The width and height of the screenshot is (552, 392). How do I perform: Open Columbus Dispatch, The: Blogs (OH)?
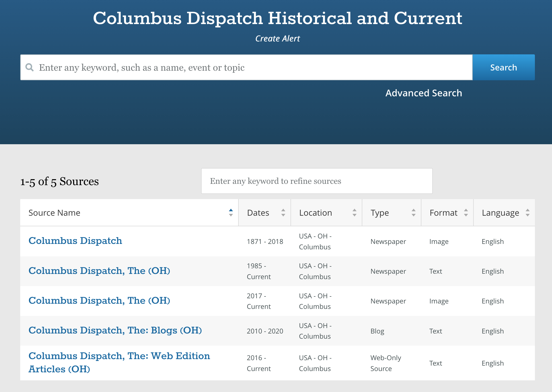pyautogui.click(x=115, y=330)
